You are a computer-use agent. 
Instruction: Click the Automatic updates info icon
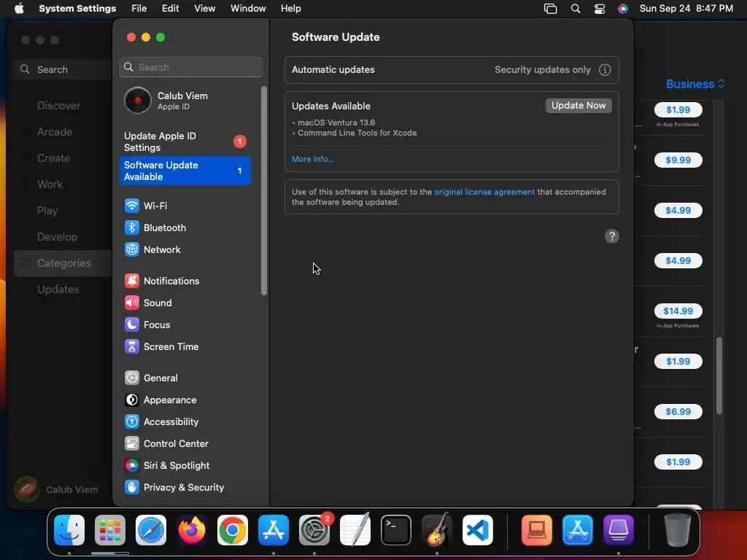pos(605,70)
